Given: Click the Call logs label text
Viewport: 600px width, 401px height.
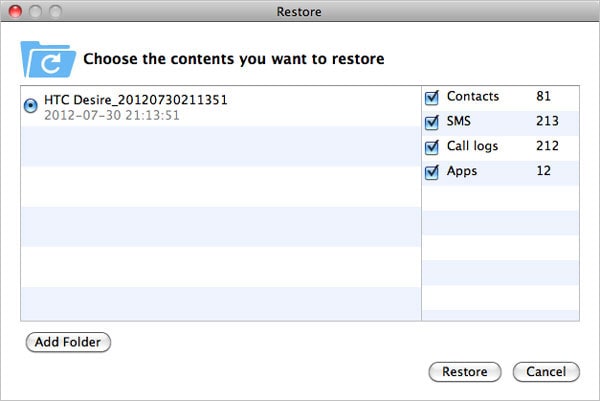Looking at the screenshot, I should coord(472,147).
